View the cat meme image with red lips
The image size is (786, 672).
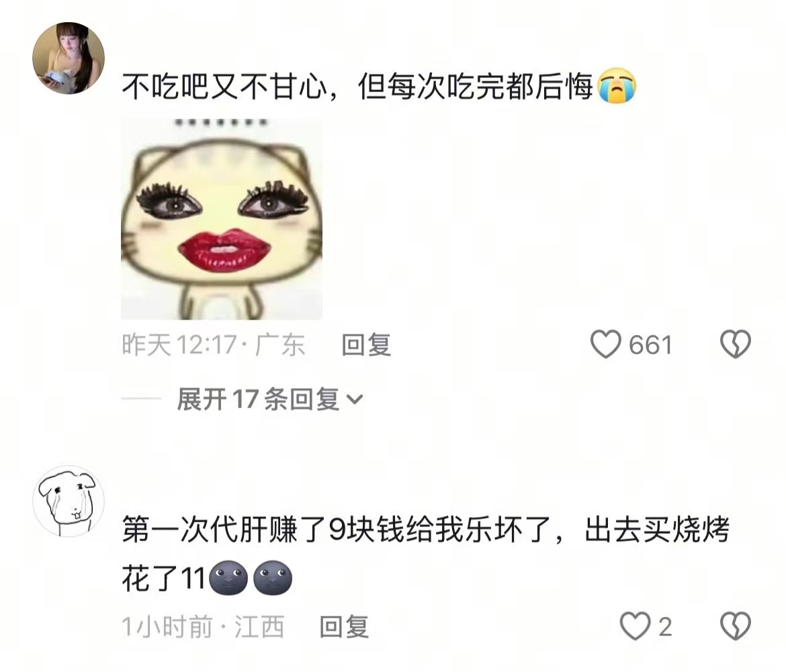coord(222,219)
